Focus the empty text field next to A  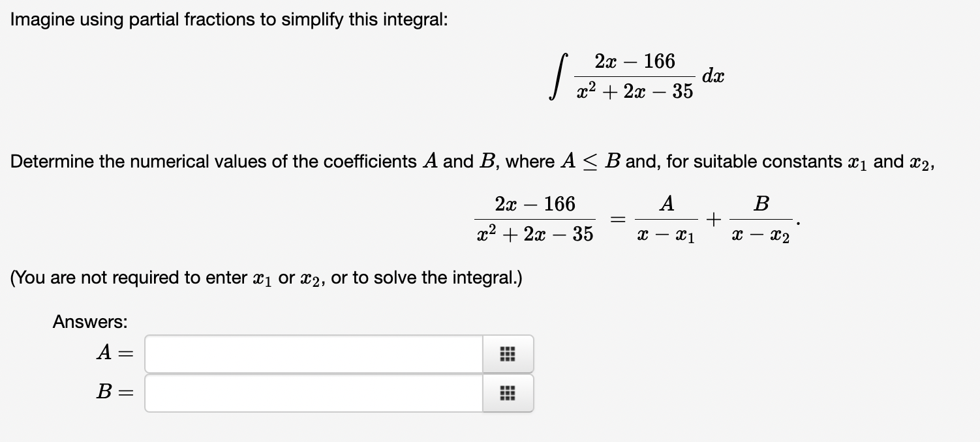(313, 354)
